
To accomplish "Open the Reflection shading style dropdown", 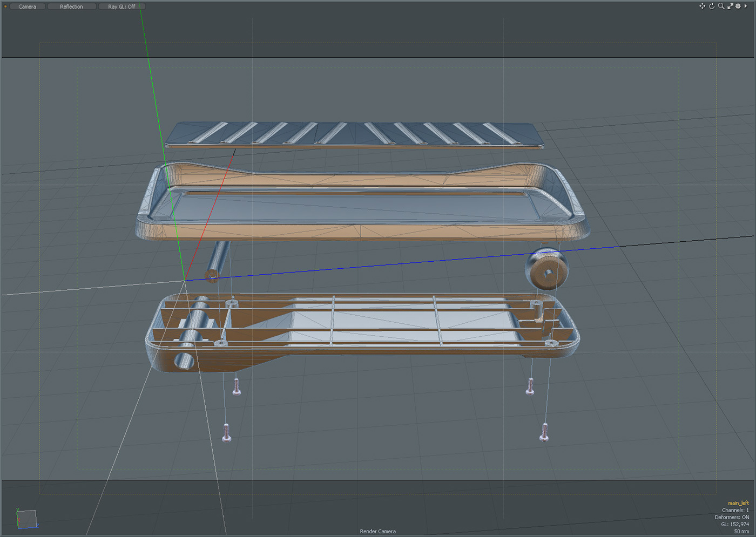I will coord(71,6).
